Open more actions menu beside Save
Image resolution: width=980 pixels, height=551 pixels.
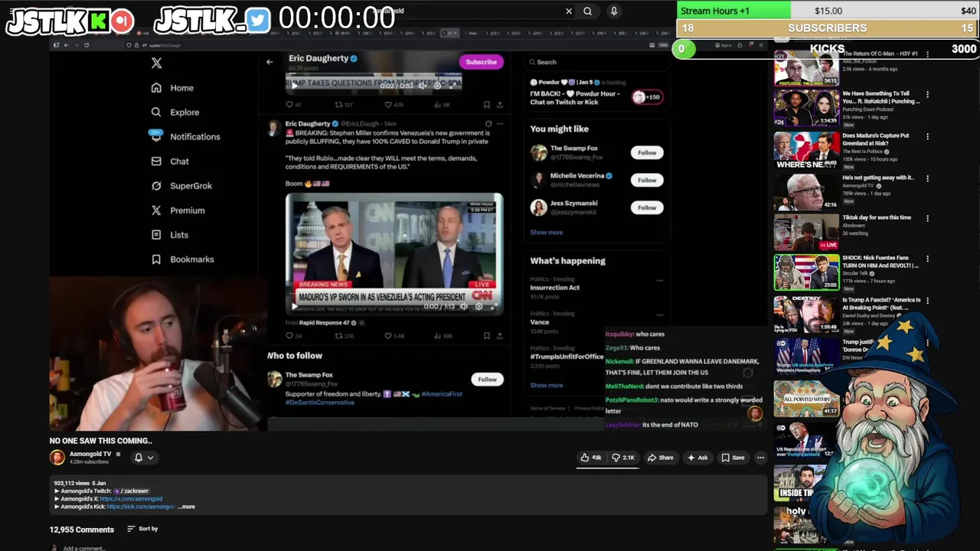click(760, 458)
